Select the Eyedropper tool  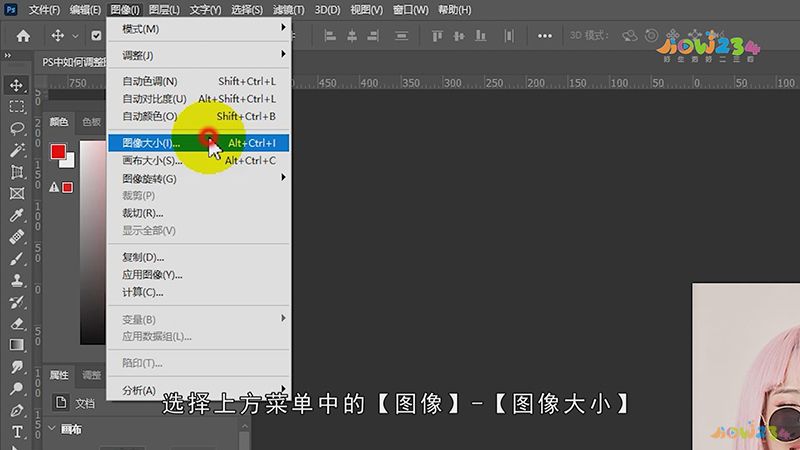[x=16, y=215]
